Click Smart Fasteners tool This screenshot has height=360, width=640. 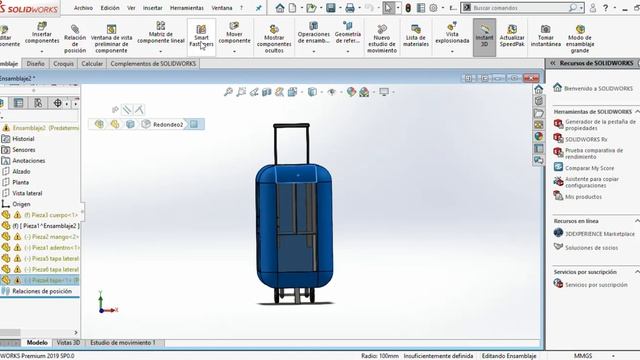[201, 36]
